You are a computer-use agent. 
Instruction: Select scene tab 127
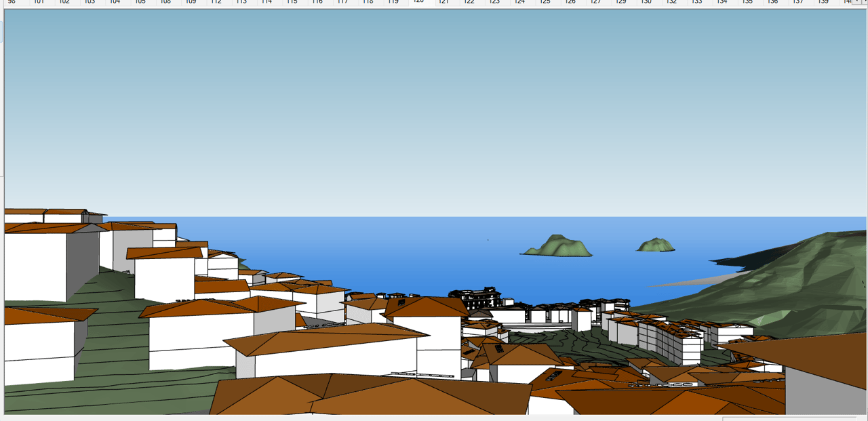coord(595,2)
